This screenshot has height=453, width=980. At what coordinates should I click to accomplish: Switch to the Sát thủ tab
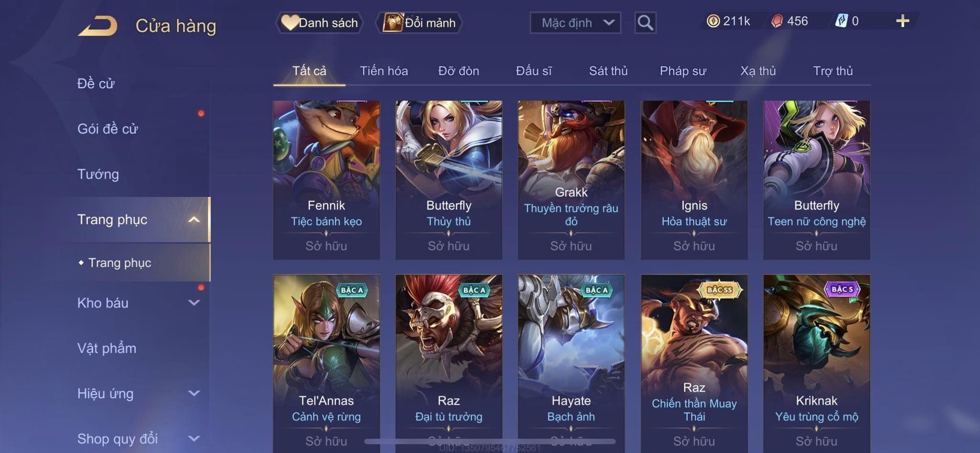pos(608,71)
